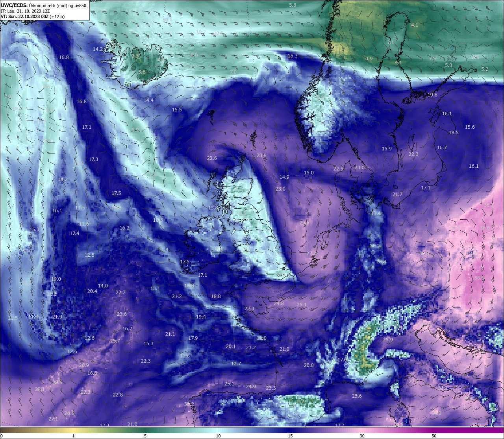This screenshot has height=439, width=504.
Task: Click the 19.0 map value
Action: [56, 279]
